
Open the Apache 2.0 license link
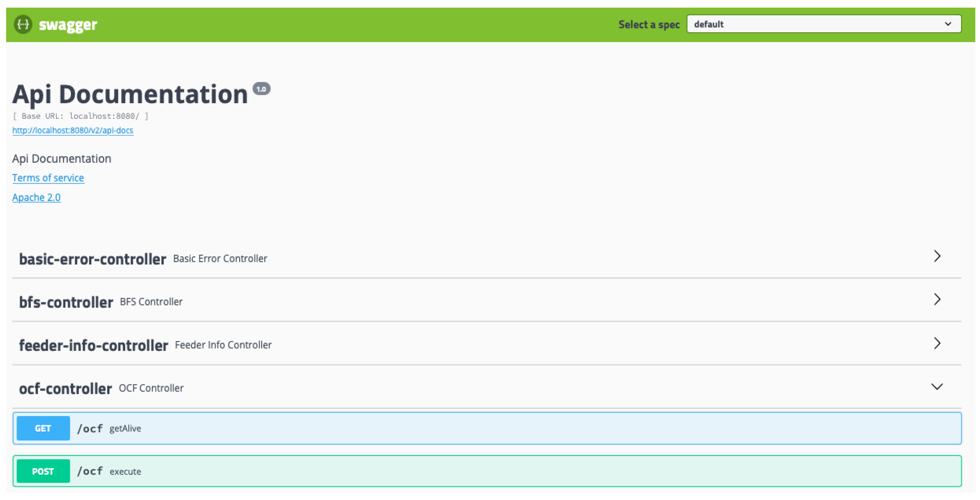pyautogui.click(x=36, y=197)
